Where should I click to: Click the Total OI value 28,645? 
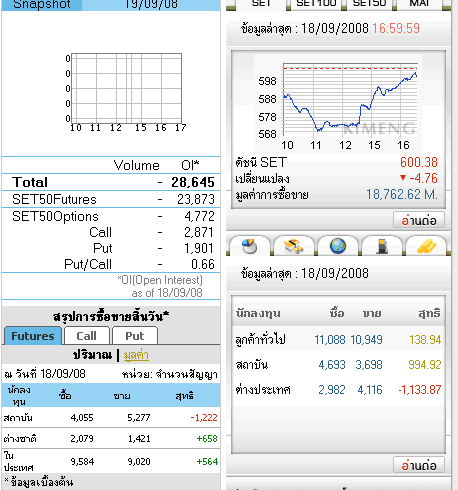[x=193, y=182]
